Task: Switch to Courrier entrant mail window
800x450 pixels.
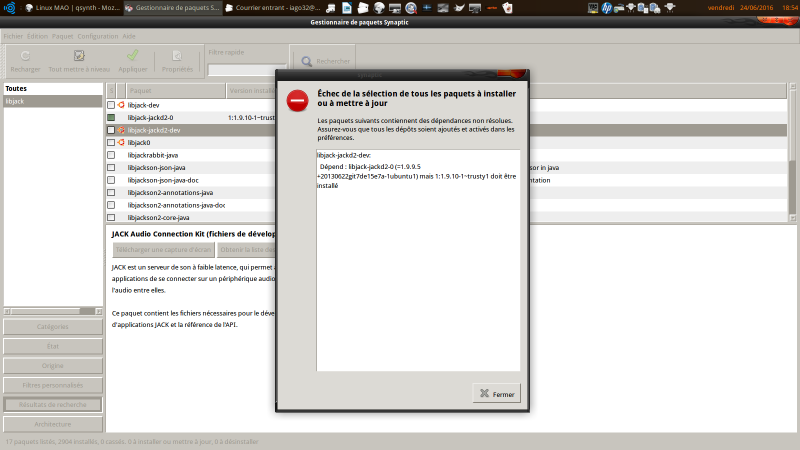Action: (273, 8)
